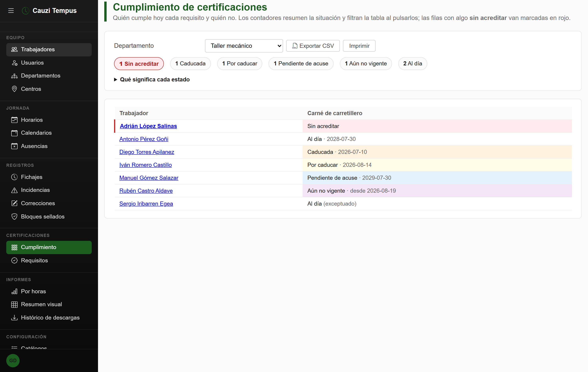Viewport: 588px width, 372px height.
Task: Open Usuarios via its gear-person icon
Action: click(x=15, y=63)
